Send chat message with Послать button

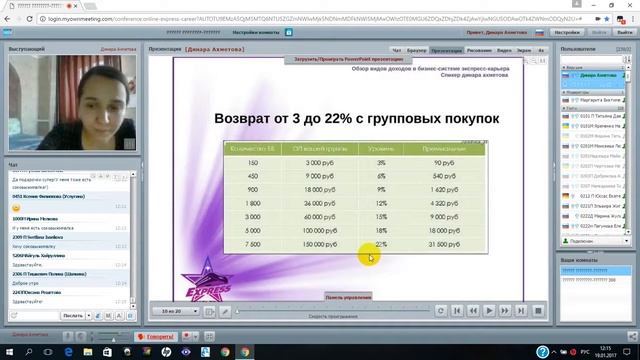click(73, 316)
